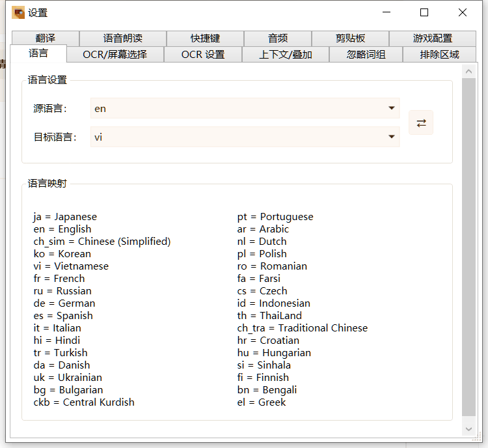Click the 语言设置 group title
Image resolution: width=488 pixels, height=448 pixels.
click(47, 79)
